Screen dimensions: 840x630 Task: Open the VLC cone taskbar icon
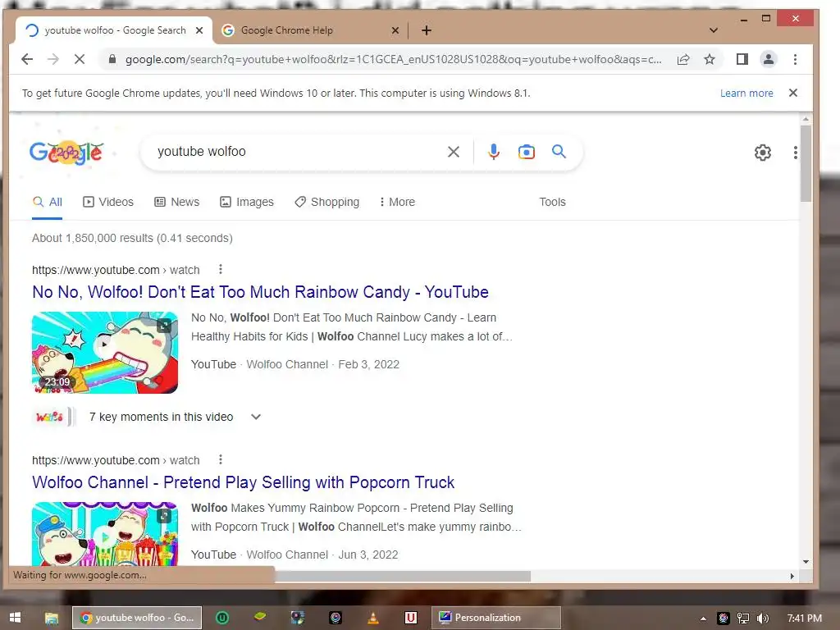pyautogui.click(x=373, y=619)
